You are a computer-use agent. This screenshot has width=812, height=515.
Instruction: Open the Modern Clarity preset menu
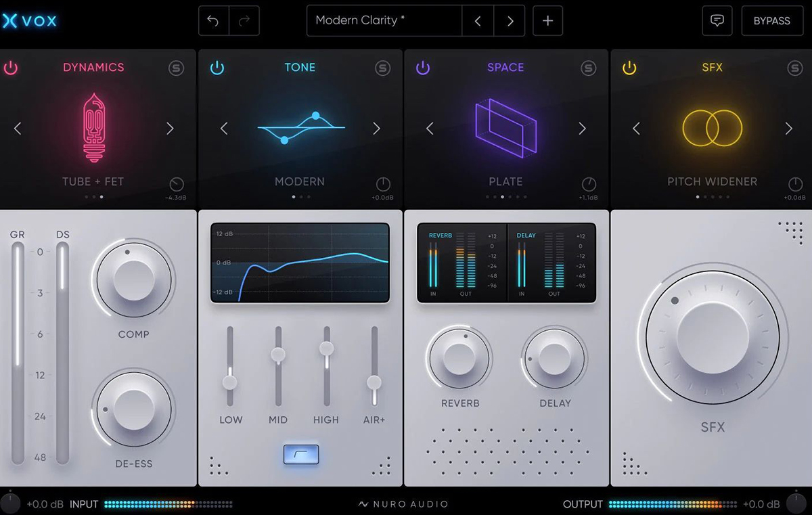(x=384, y=21)
